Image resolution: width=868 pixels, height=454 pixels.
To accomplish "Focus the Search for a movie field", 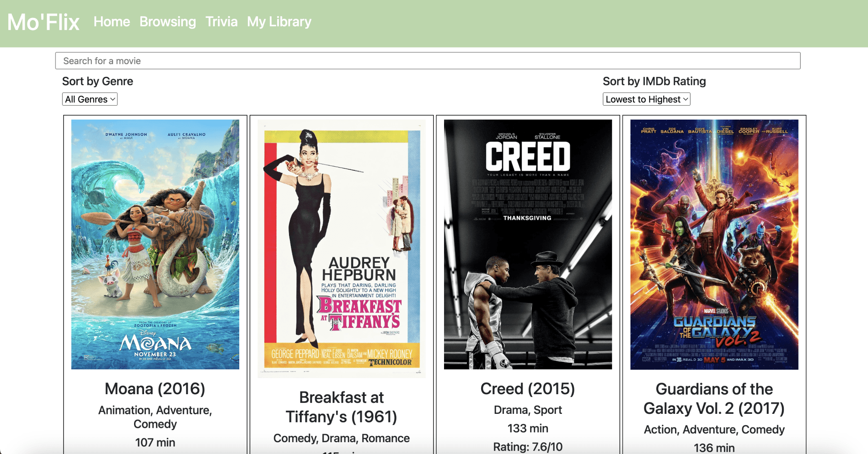I will click(428, 61).
